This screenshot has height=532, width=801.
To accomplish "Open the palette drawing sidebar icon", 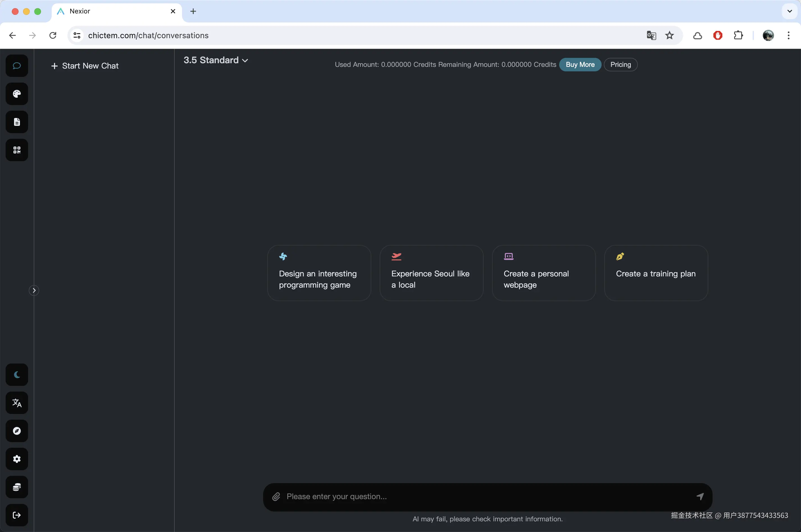I will point(17,94).
